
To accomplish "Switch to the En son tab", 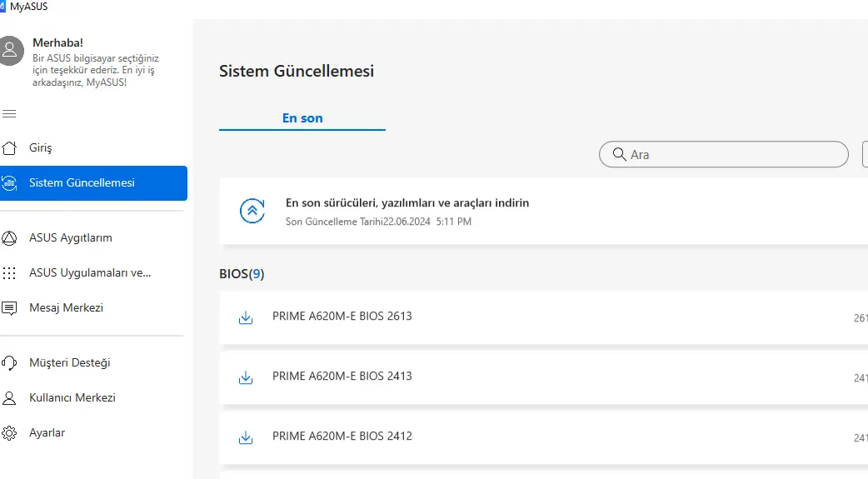I will tap(302, 118).
